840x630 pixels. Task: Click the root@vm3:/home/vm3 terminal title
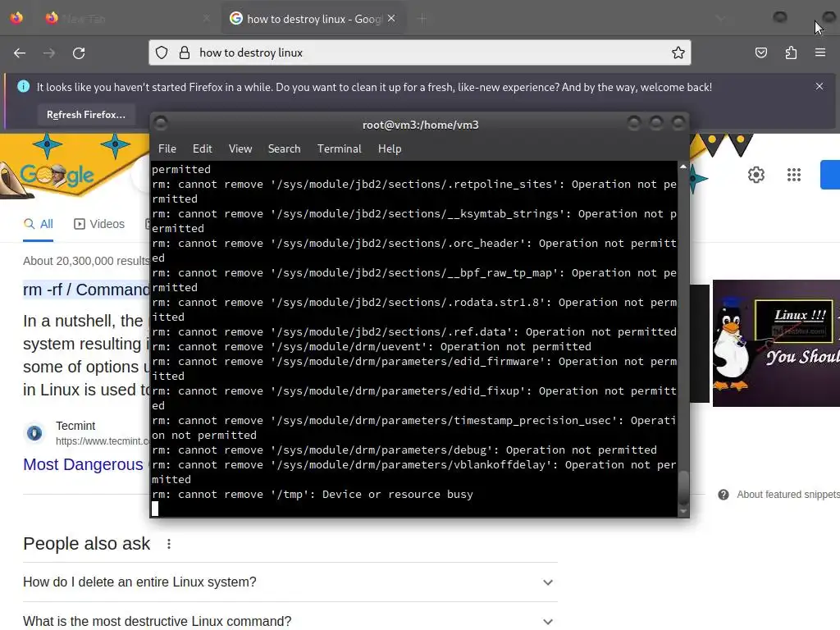pyautogui.click(x=421, y=125)
